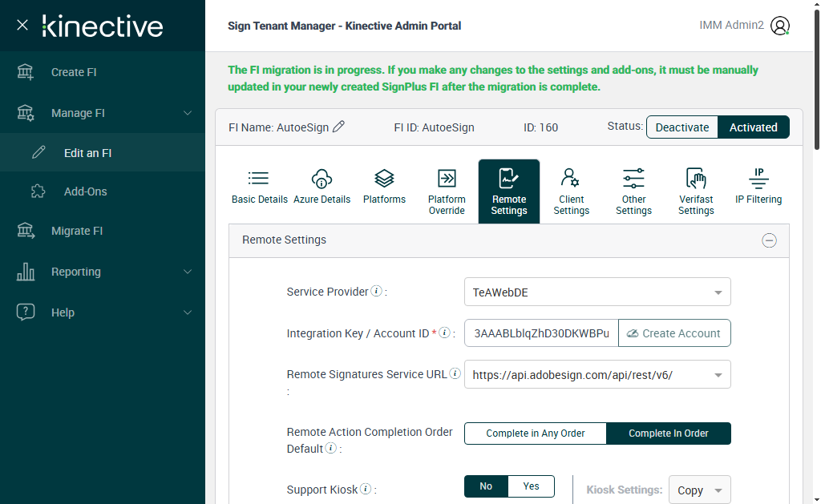Open the Platform Override tab
The height and width of the screenshot is (504, 821).
(447, 192)
